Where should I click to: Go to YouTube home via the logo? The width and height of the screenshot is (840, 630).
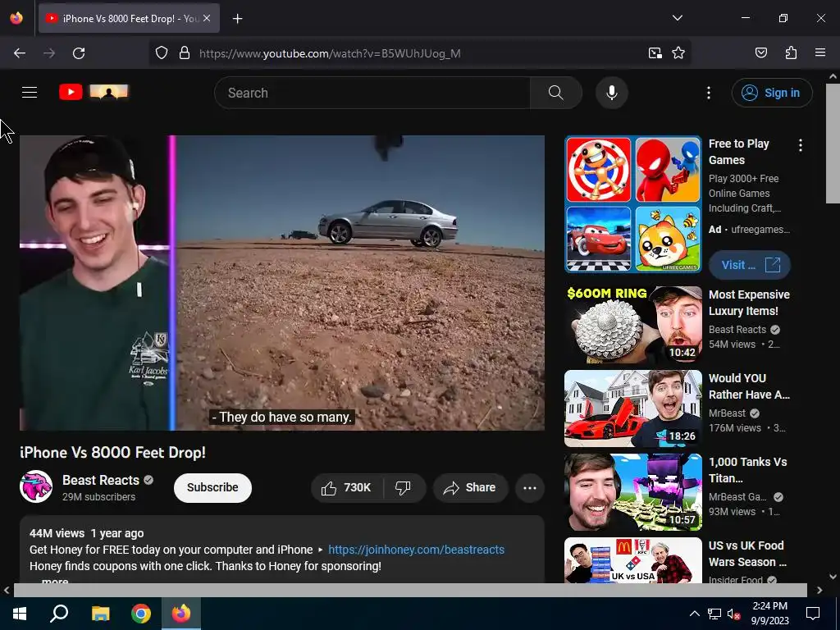(x=94, y=92)
